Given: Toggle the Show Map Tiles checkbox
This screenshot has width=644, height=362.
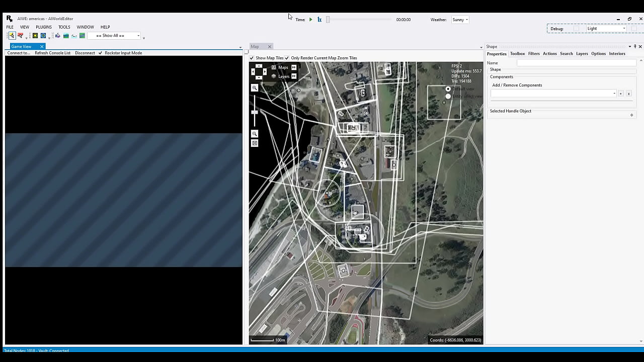Looking at the screenshot, I should coord(252,58).
